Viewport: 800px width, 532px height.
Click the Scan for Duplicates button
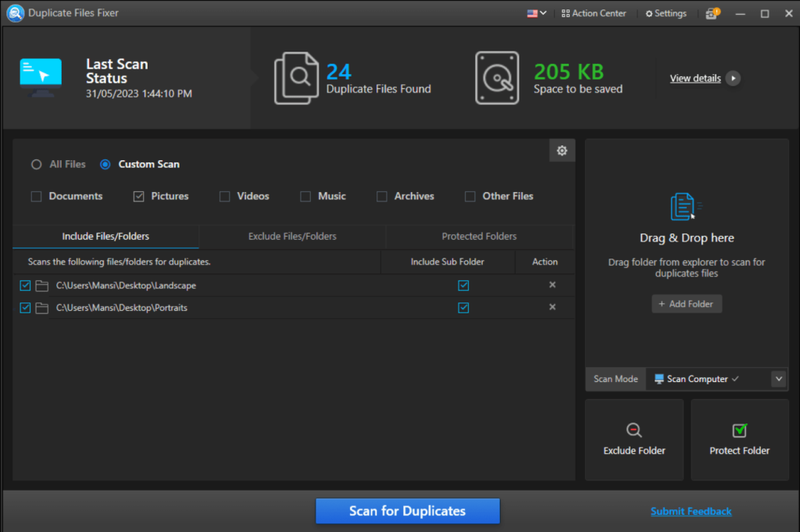(x=408, y=511)
